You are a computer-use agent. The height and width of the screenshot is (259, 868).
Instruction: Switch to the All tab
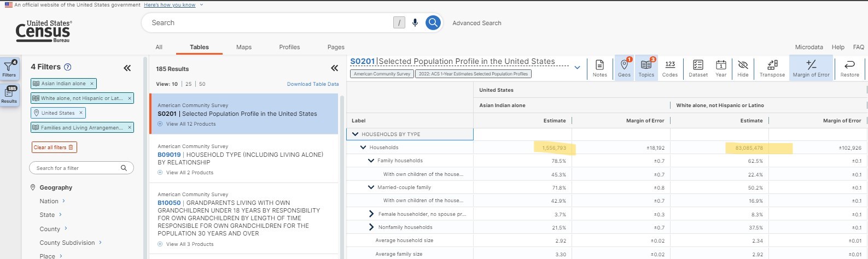[x=159, y=47]
